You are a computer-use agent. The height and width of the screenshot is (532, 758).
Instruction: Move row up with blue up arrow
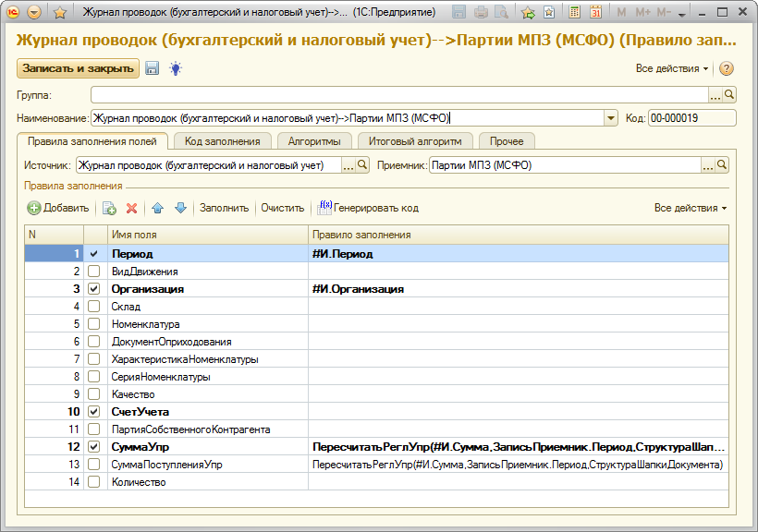tap(157, 209)
